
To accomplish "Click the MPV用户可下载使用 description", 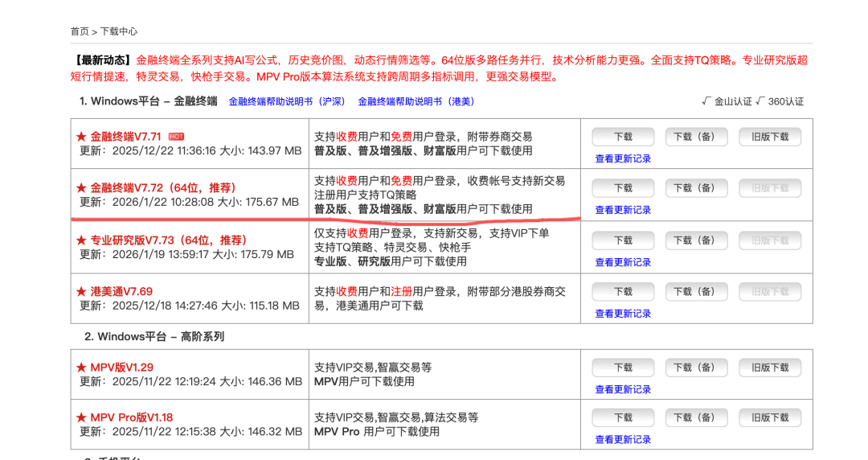I will (364, 382).
